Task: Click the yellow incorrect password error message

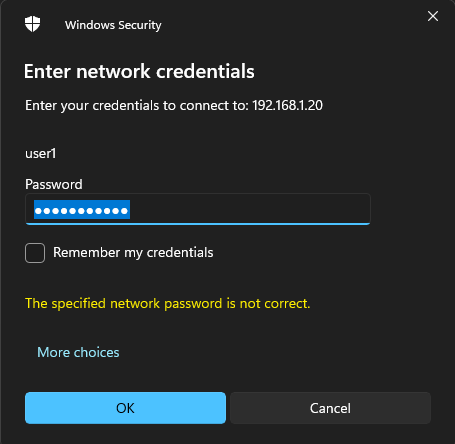Action: [168, 304]
